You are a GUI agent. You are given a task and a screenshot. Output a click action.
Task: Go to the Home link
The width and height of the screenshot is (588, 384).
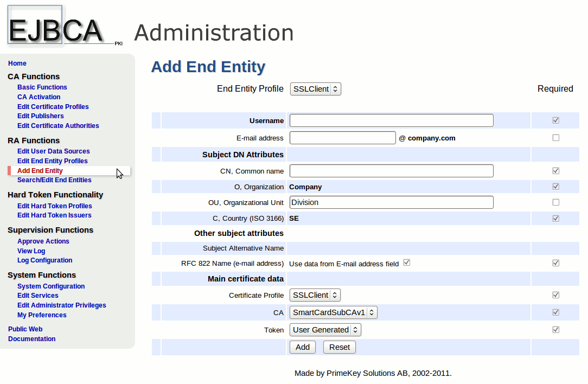tap(17, 63)
